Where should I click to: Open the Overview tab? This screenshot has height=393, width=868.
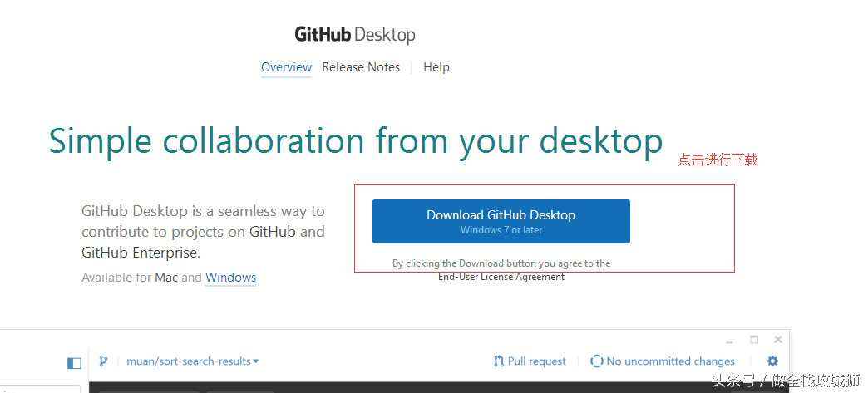pyautogui.click(x=286, y=67)
